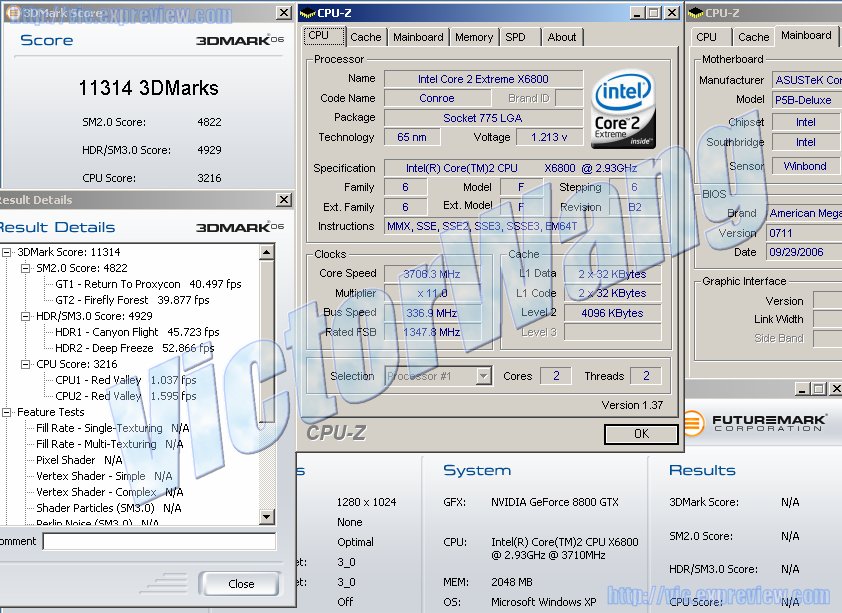Click the scroll-down arrow in Result Details
The width and height of the screenshot is (842, 613).
tap(267, 516)
